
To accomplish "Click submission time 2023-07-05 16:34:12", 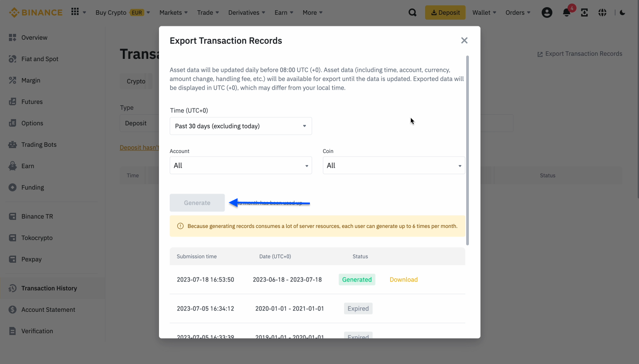I will [x=205, y=309].
